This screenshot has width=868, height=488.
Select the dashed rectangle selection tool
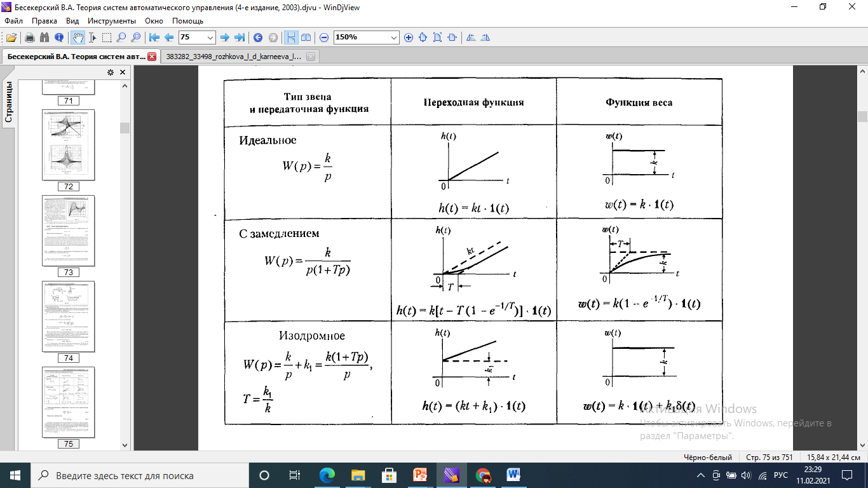(x=107, y=37)
